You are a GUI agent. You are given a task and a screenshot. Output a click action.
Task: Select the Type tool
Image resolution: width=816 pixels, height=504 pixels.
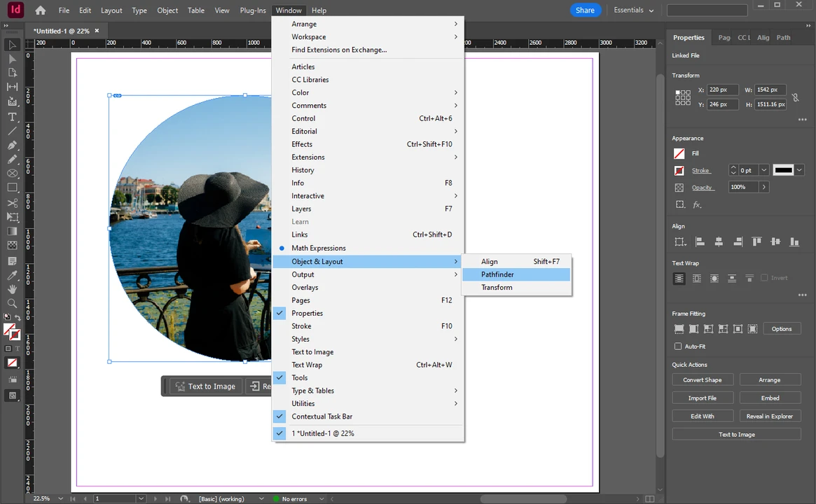(x=12, y=117)
